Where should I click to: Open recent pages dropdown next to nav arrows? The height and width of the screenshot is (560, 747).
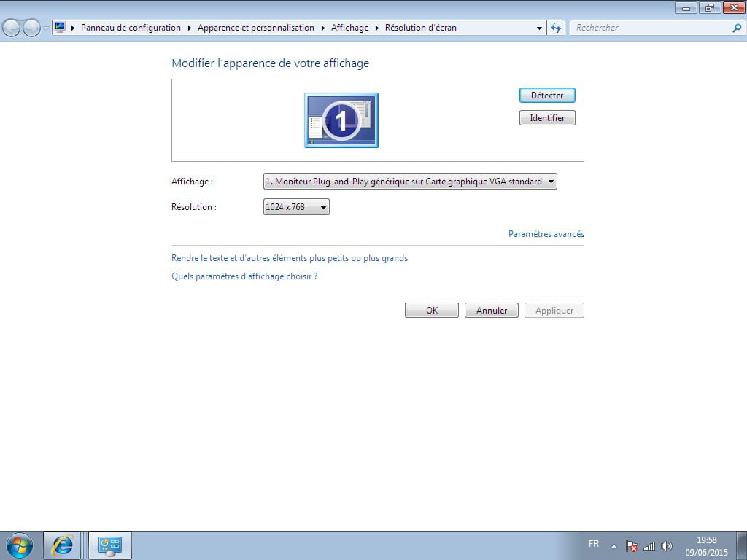[x=46, y=28]
